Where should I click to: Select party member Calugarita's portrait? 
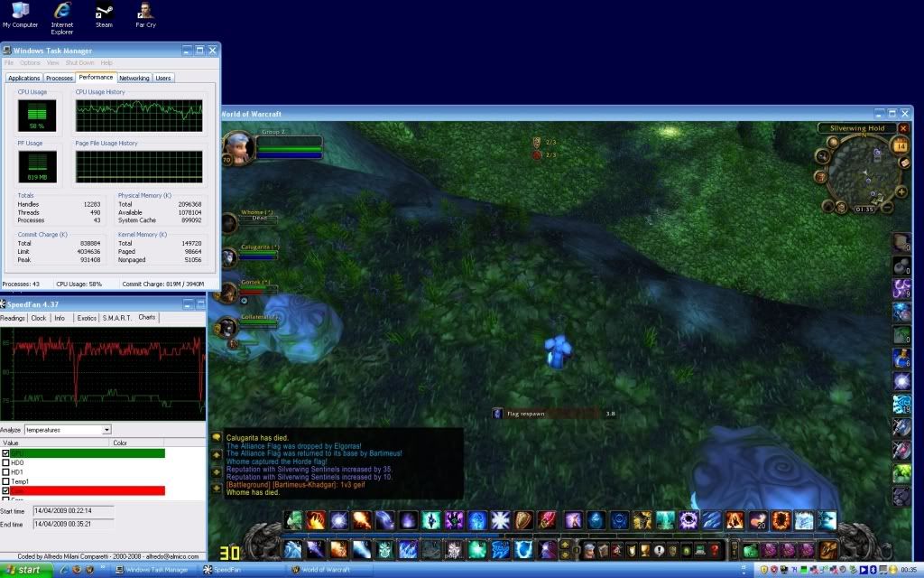[x=228, y=257]
